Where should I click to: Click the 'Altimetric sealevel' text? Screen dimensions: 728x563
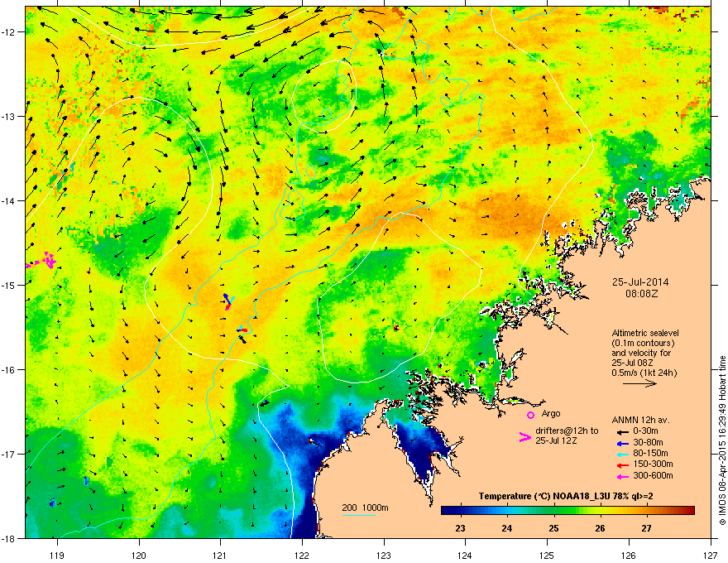(645, 333)
